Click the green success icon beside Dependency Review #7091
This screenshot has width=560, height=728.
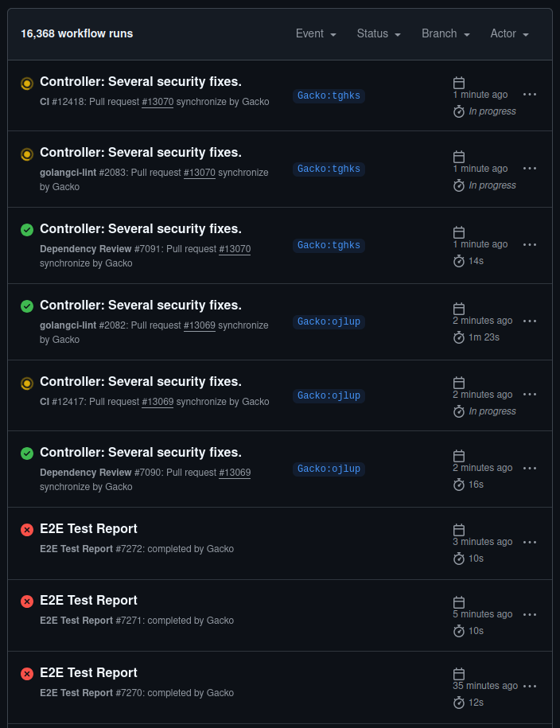[26, 229]
